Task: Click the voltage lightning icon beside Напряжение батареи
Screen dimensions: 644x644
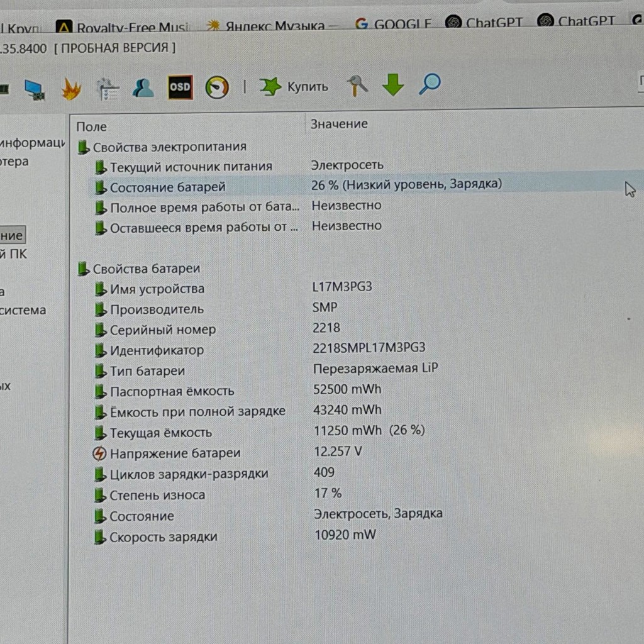Action: click(x=99, y=453)
